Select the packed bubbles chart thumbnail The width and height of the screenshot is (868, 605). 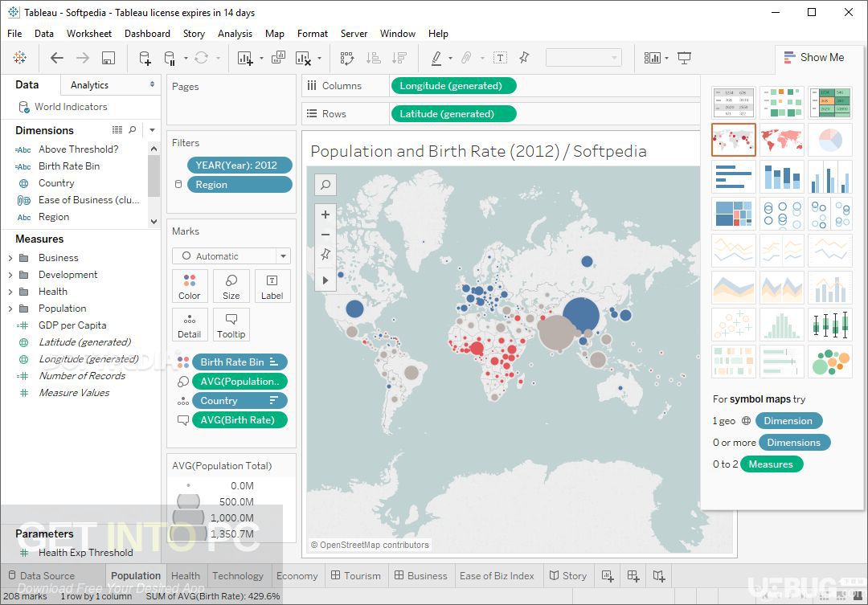click(829, 362)
